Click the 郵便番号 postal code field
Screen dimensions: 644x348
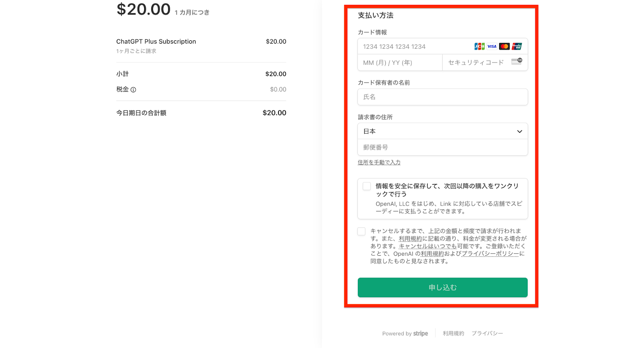[443, 147]
